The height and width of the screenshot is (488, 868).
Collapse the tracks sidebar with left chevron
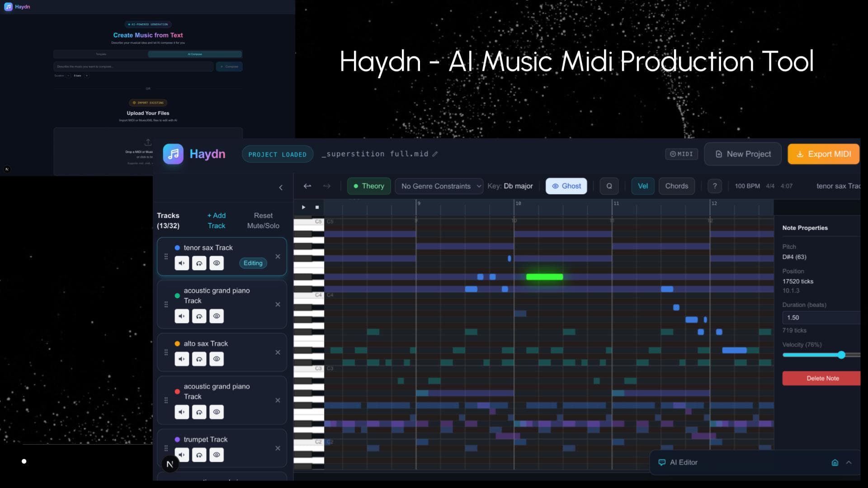coord(281,188)
